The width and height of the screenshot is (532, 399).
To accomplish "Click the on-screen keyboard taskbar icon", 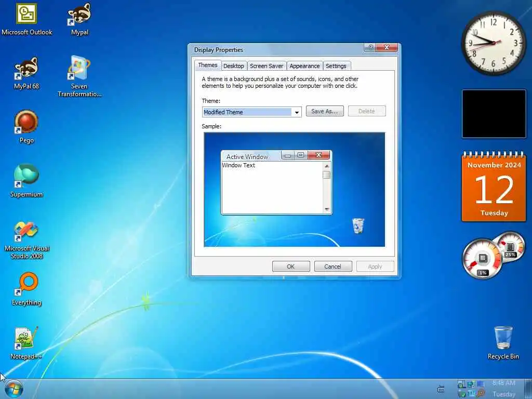I will coord(441,389).
